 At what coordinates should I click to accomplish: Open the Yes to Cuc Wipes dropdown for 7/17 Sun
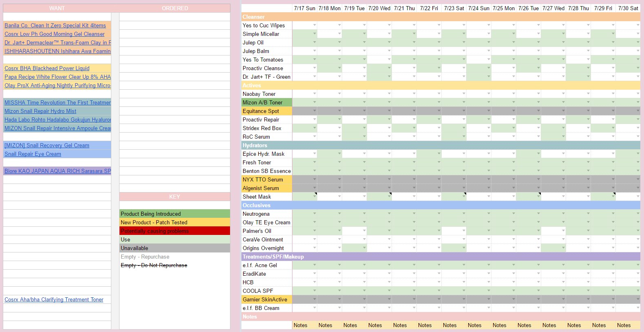314,25
